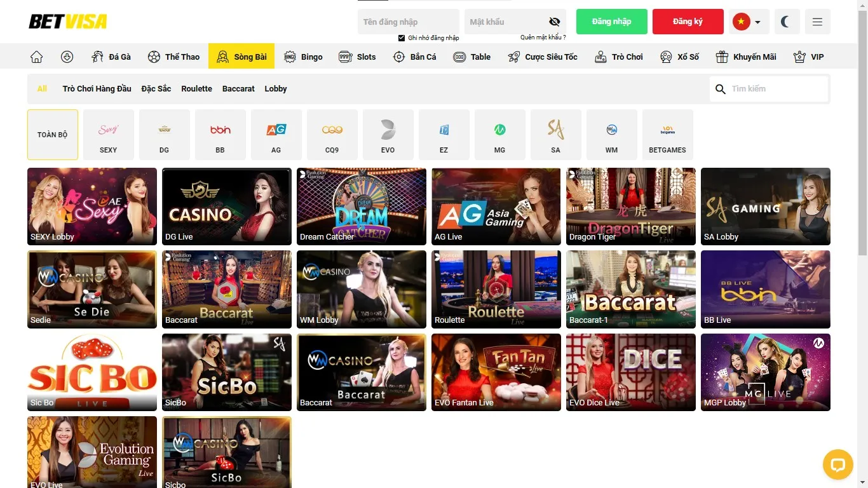Open the Cược Siêu Tốc category
Viewport: 868px width, 488px height.
click(543, 57)
